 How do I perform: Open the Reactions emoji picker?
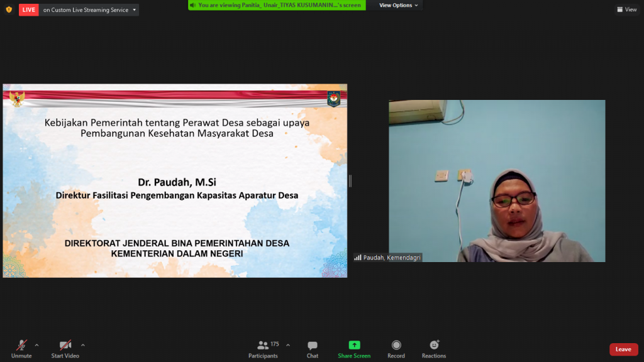tap(434, 345)
